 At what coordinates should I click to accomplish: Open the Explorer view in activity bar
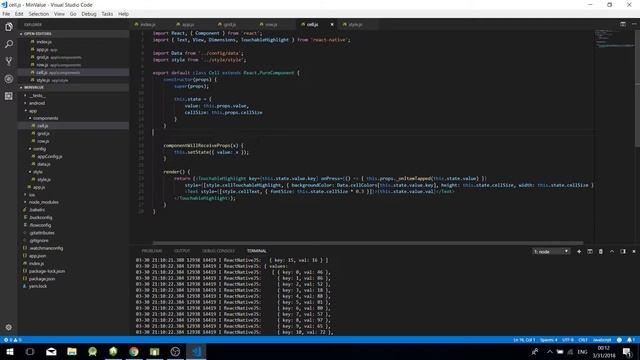[x=9, y=27]
